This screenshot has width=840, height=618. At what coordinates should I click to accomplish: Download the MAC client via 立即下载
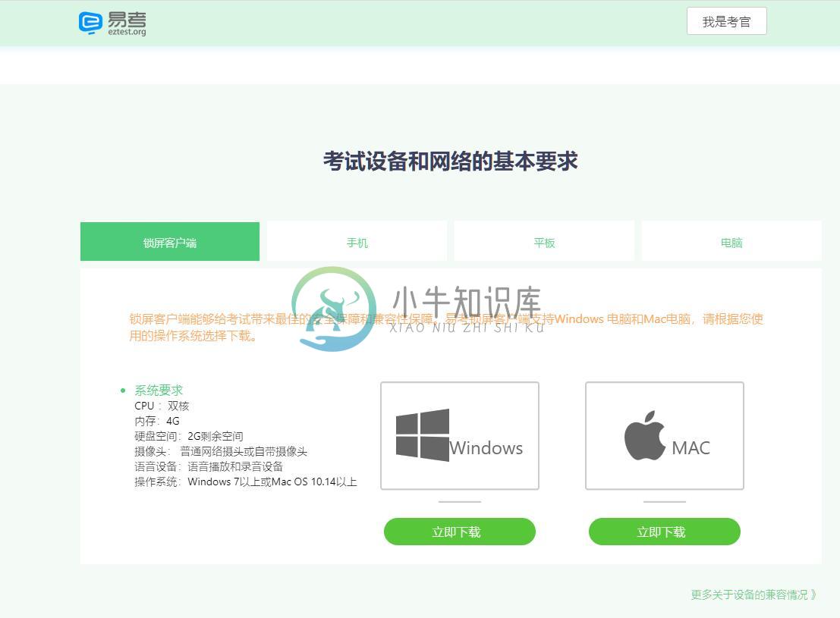click(664, 532)
